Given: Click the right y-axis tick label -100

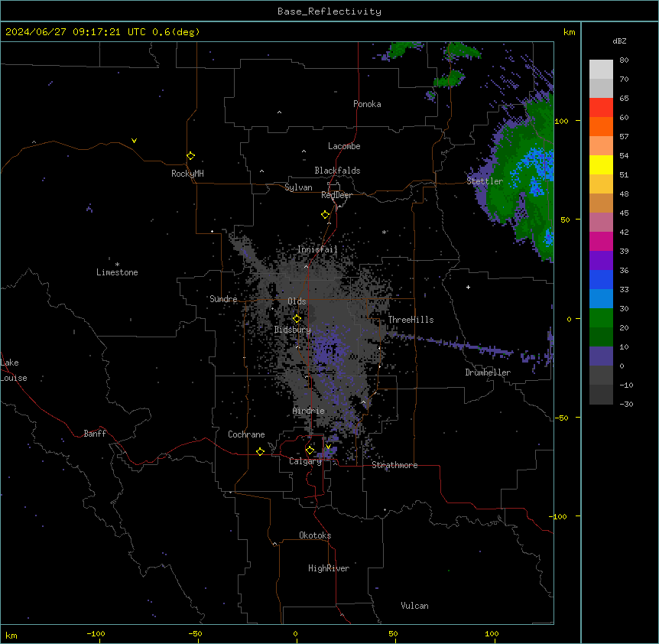Looking at the screenshot, I should click(x=559, y=516).
